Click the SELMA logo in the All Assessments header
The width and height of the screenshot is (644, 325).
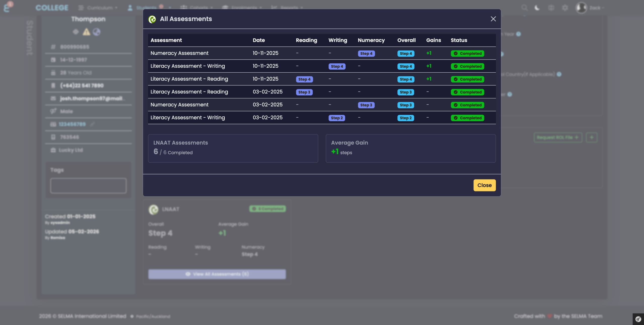point(153,19)
